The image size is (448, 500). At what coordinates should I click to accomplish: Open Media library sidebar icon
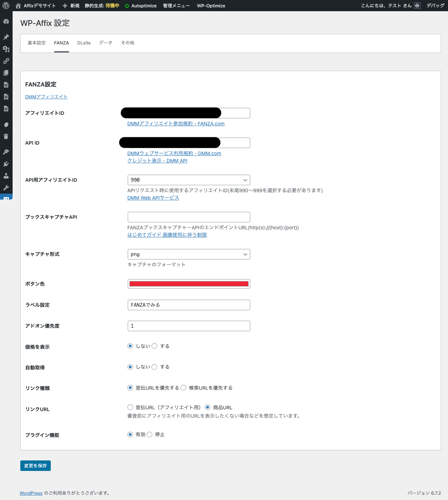[x=6, y=49]
